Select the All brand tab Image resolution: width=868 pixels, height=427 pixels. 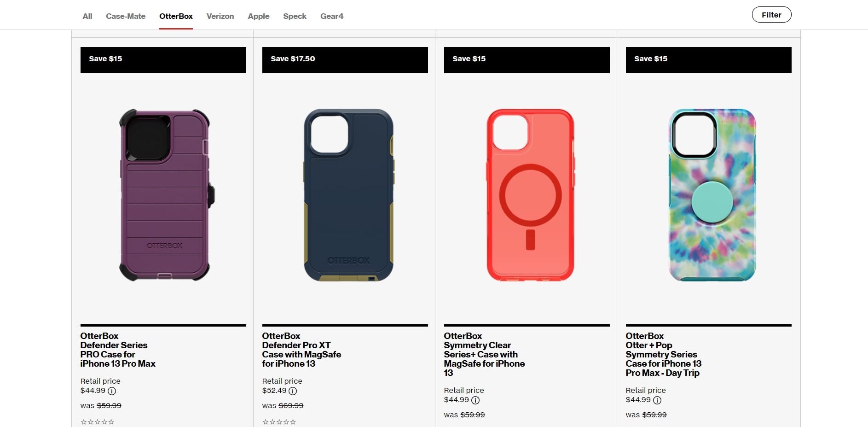(x=87, y=16)
